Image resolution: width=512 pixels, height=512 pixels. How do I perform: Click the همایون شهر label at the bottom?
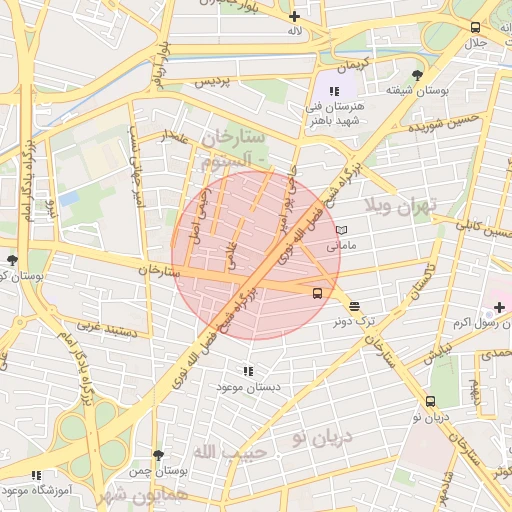pos(143,496)
